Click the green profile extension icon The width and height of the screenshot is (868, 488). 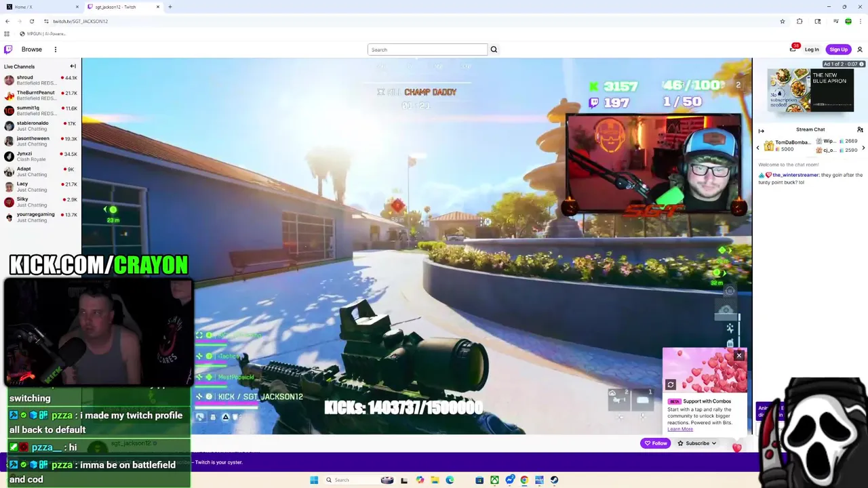[848, 21]
